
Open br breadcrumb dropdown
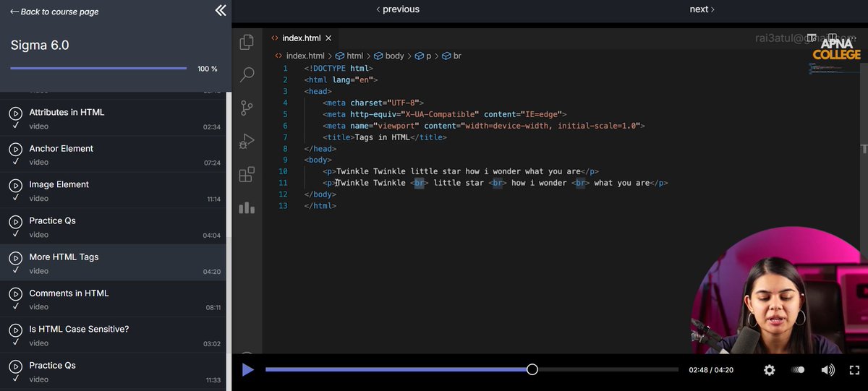pos(452,56)
